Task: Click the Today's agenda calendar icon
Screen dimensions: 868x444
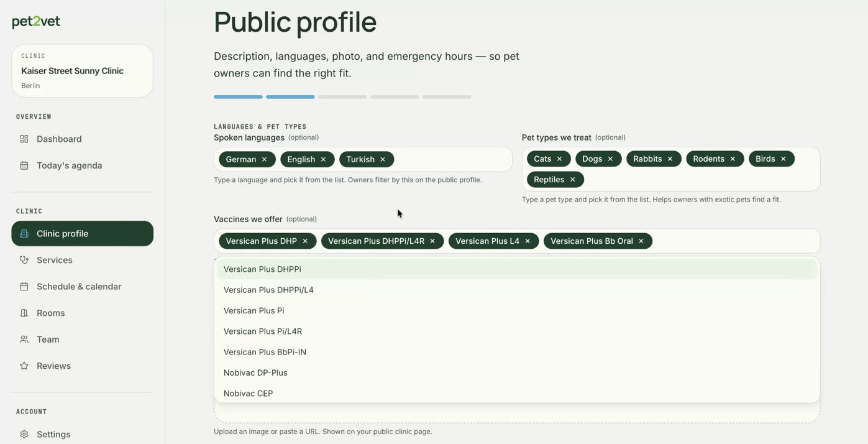Action: 24,165
